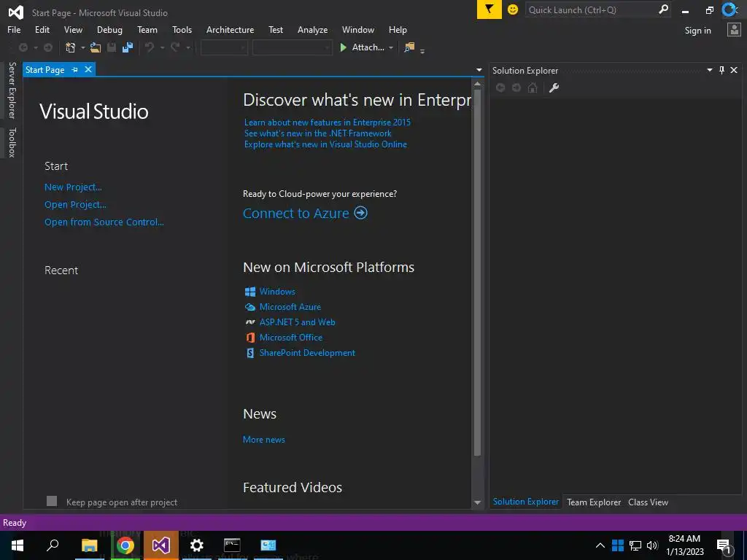
Task: Open the Tools menu
Action: pos(182,29)
